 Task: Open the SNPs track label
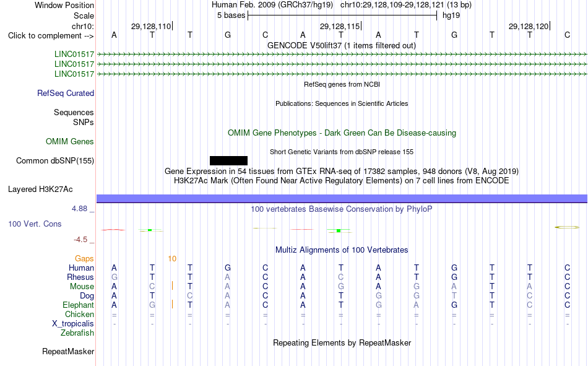point(84,123)
